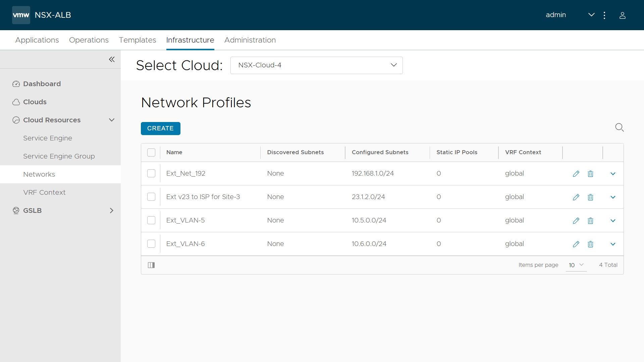Click the search magnifier above the table

(x=619, y=127)
